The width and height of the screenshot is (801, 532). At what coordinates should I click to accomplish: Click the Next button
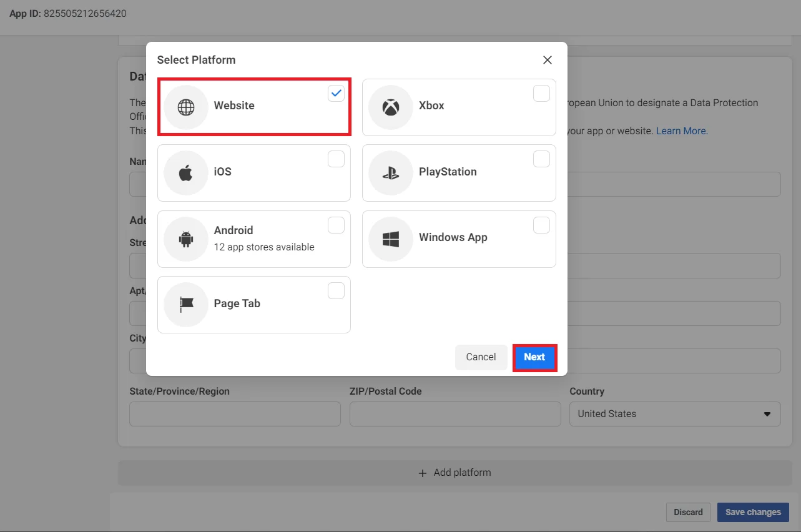534,357
